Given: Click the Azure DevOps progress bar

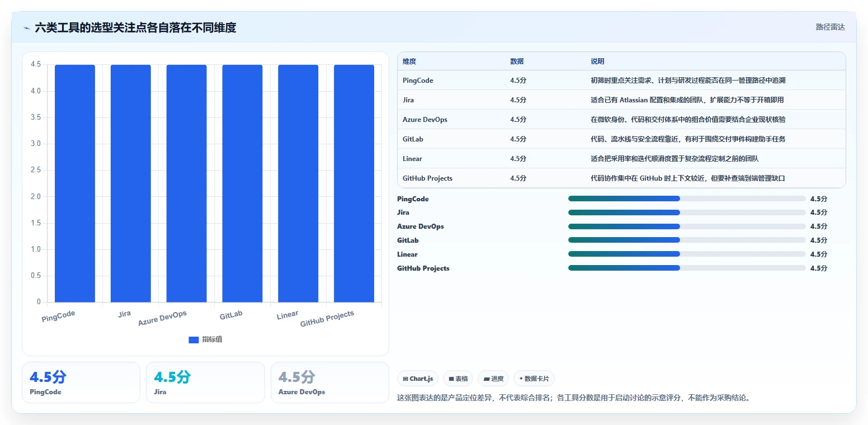Looking at the screenshot, I should pyautogui.click(x=687, y=226).
